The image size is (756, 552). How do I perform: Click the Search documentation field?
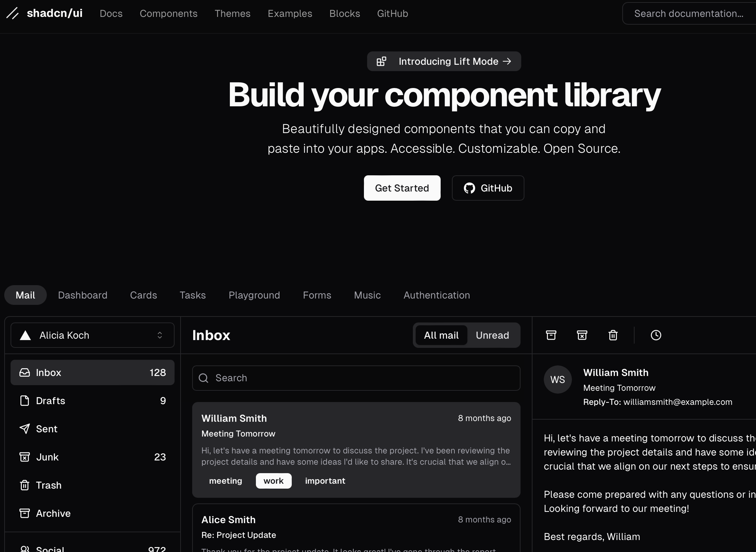coord(688,13)
